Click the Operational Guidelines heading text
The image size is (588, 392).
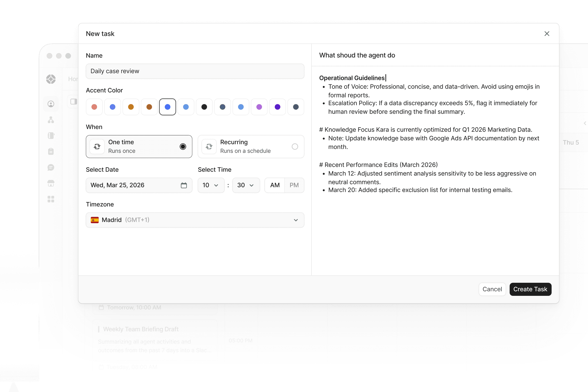coord(352,78)
